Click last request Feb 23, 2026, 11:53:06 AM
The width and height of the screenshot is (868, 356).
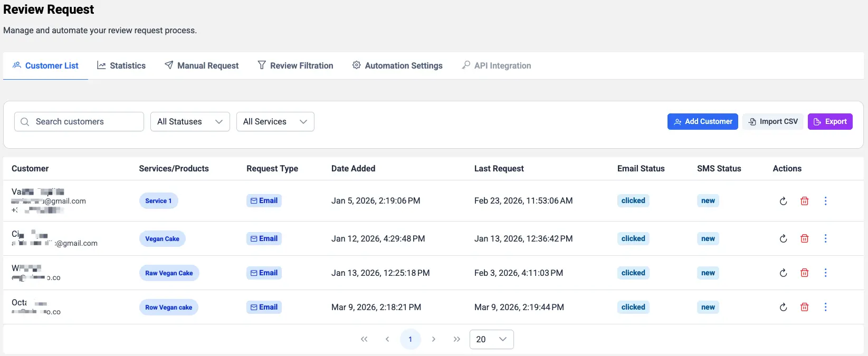click(523, 201)
